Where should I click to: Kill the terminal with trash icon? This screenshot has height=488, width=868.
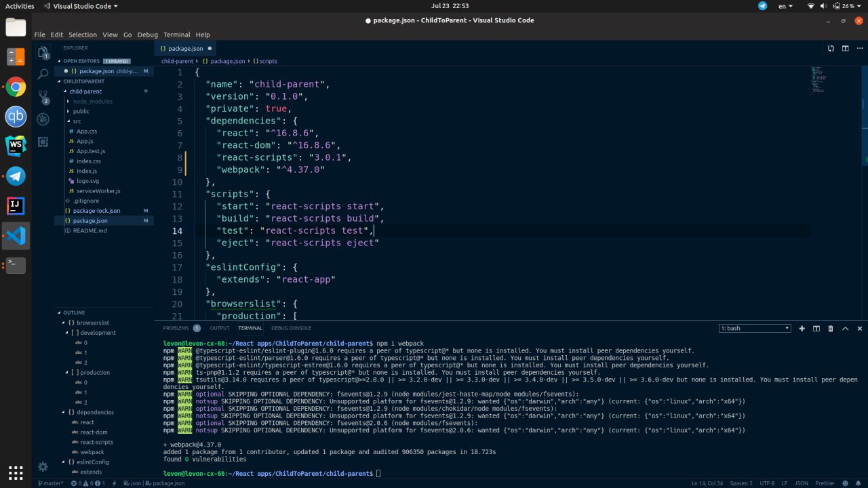[831, 328]
